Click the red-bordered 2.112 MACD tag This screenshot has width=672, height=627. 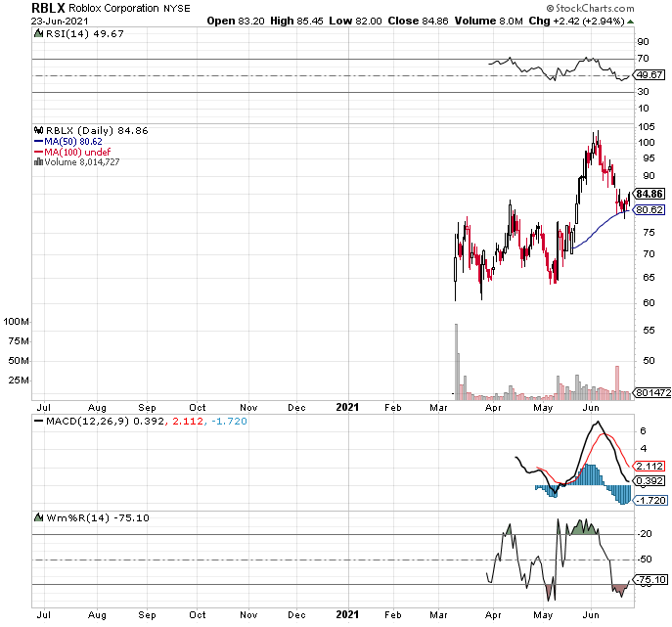click(x=650, y=466)
